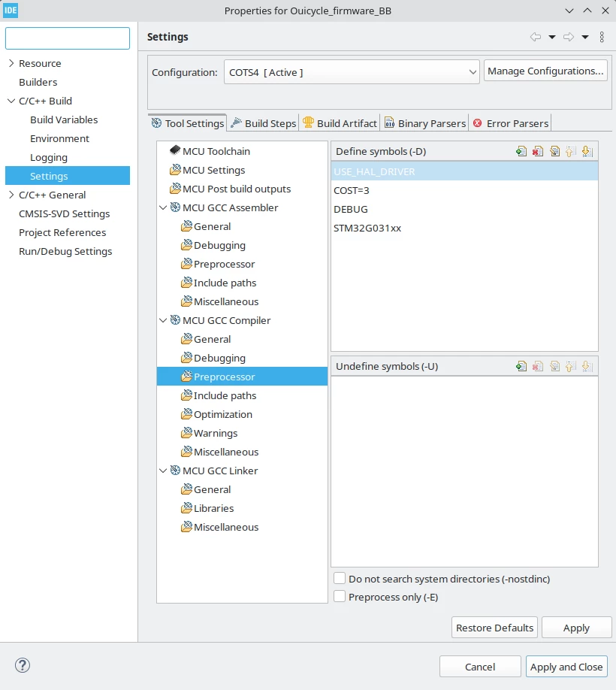Go forward with the navigation arrow
Viewport: 616px width, 690px height.
[569, 37]
